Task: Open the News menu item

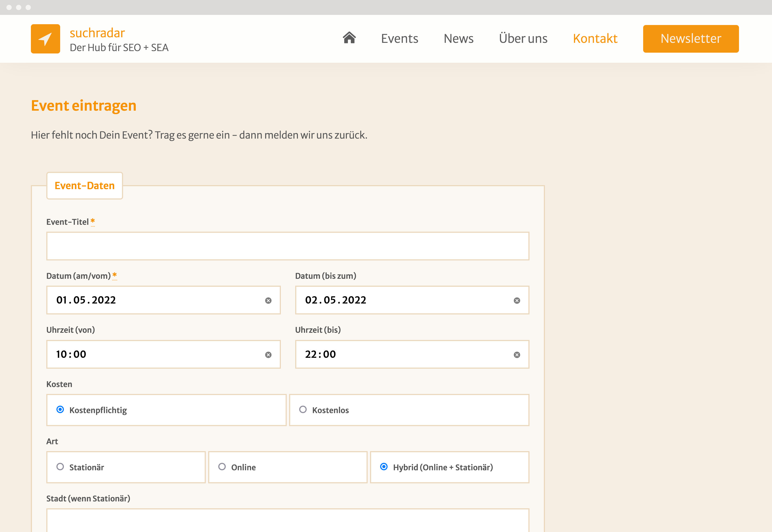Action: coord(458,39)
